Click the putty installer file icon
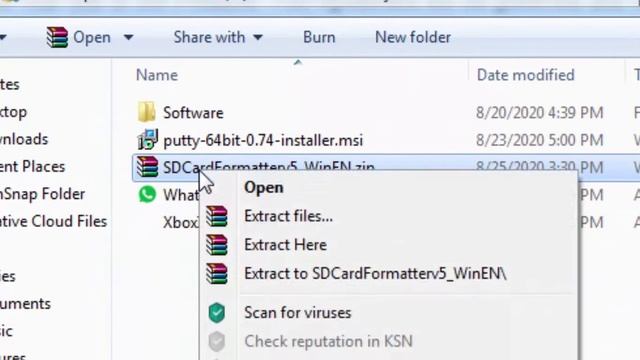Viewport: 640px width, 360px height. (147, 140)
